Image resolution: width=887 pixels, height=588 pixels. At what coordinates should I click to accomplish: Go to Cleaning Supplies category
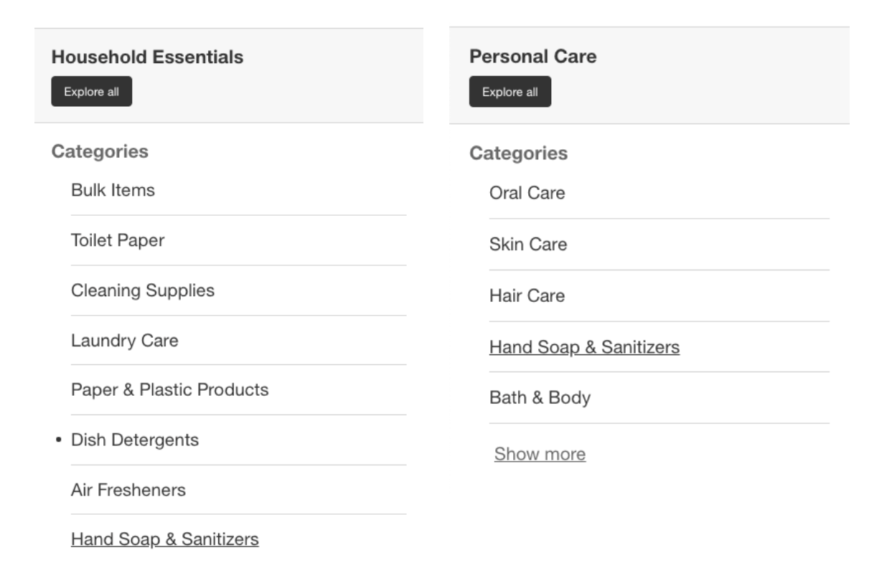click(x=143, y=290)
